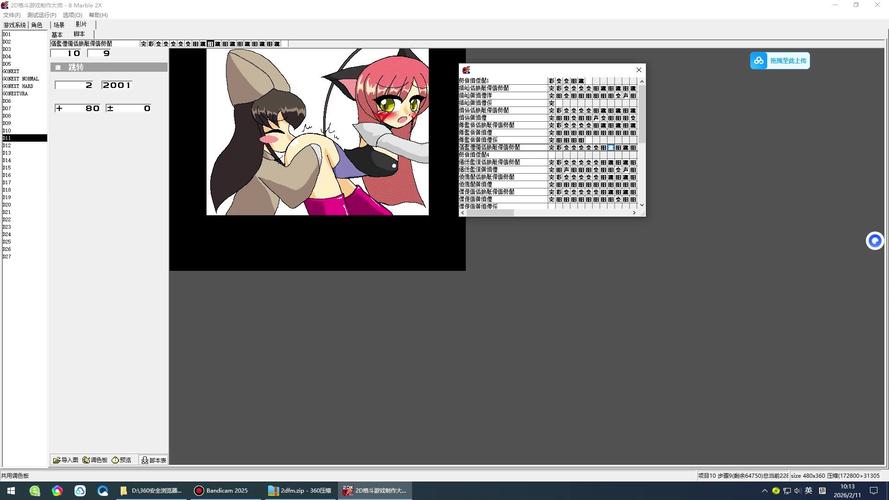The height and width of the screenshot is (500, 889).
Task: Click the horizontal scrollbar thumb in script popup
Action: 490,213
